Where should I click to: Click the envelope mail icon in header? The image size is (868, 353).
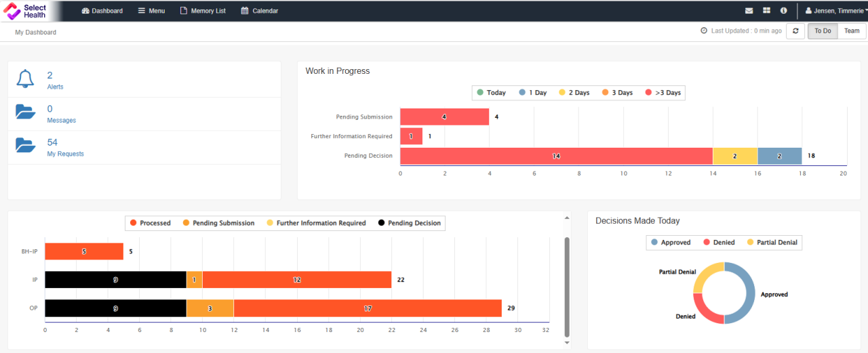(749, 11)
